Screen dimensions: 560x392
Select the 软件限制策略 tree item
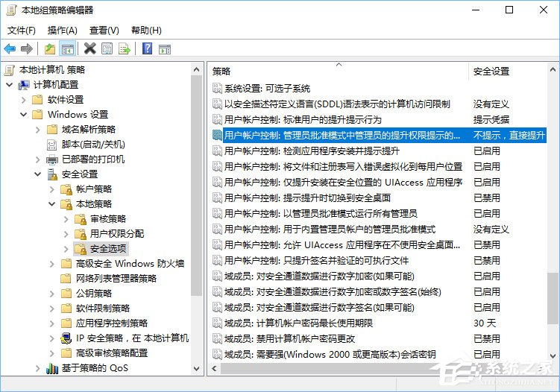point(103,309)
